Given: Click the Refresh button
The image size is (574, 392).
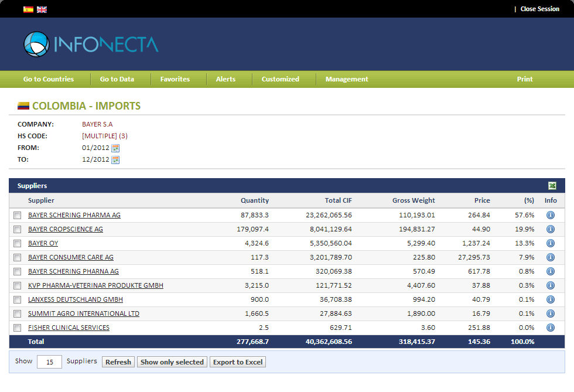Looking at the screenshot, I should click(118, 362).
